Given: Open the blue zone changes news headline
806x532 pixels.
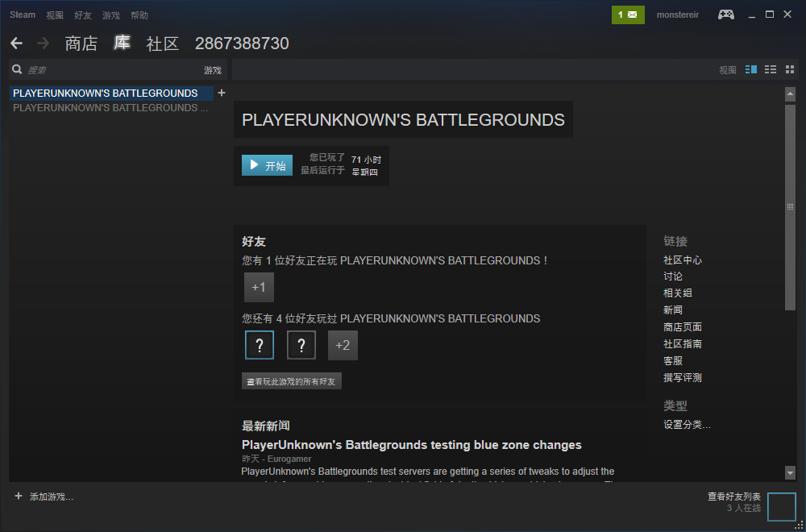Looking at the screenshot, I should point(412,445).
